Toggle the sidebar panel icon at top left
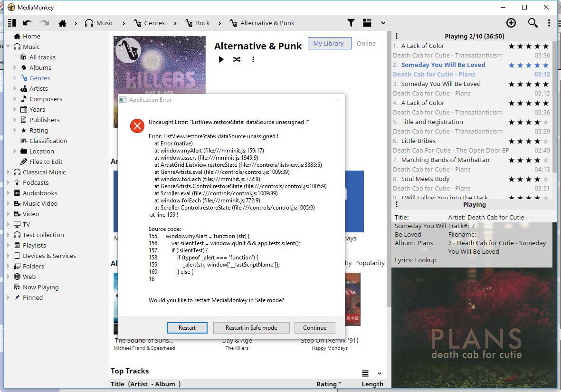 (x=12, y=23)
